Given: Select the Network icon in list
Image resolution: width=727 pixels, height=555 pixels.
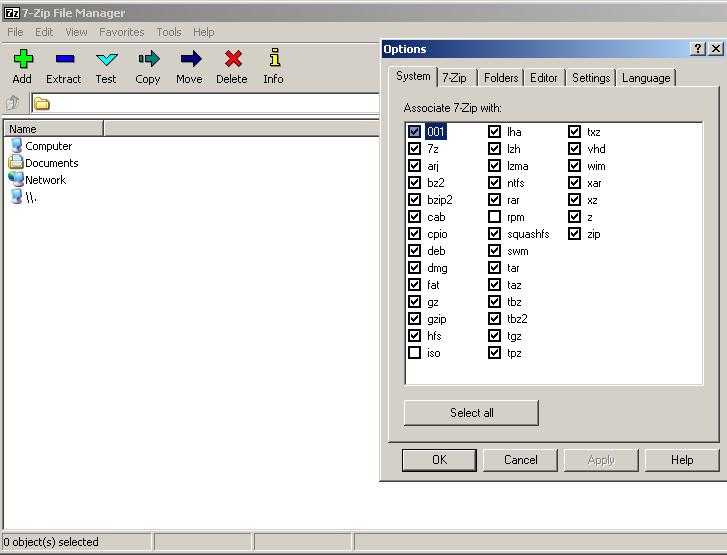Looking at the screenshot, I should coord(16,179).
